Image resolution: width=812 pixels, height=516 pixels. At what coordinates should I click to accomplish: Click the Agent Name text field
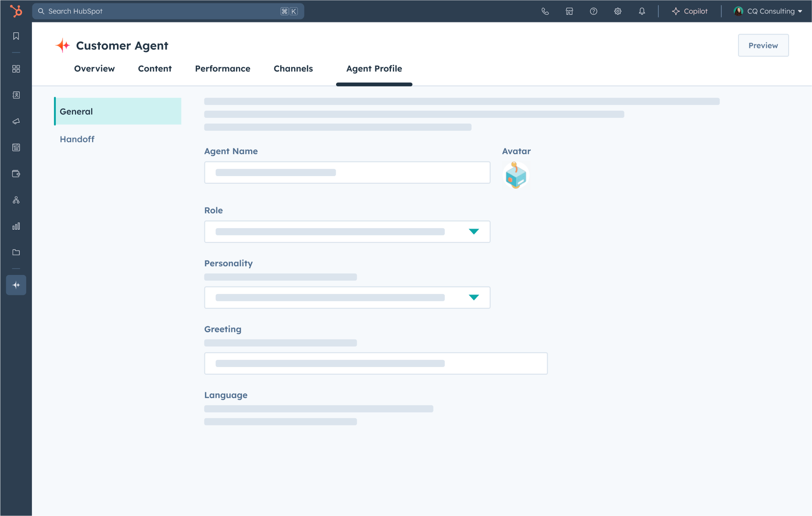[x=347, y=172]
